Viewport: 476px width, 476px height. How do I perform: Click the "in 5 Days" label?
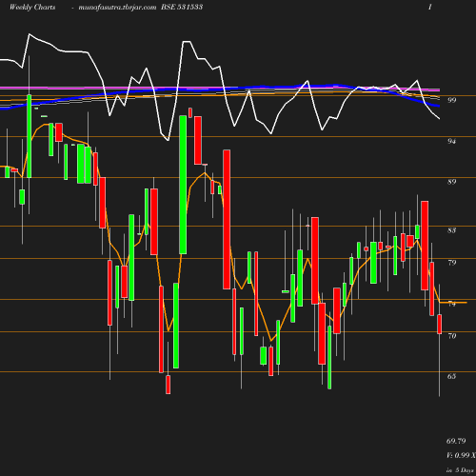(x=460, y=470)
